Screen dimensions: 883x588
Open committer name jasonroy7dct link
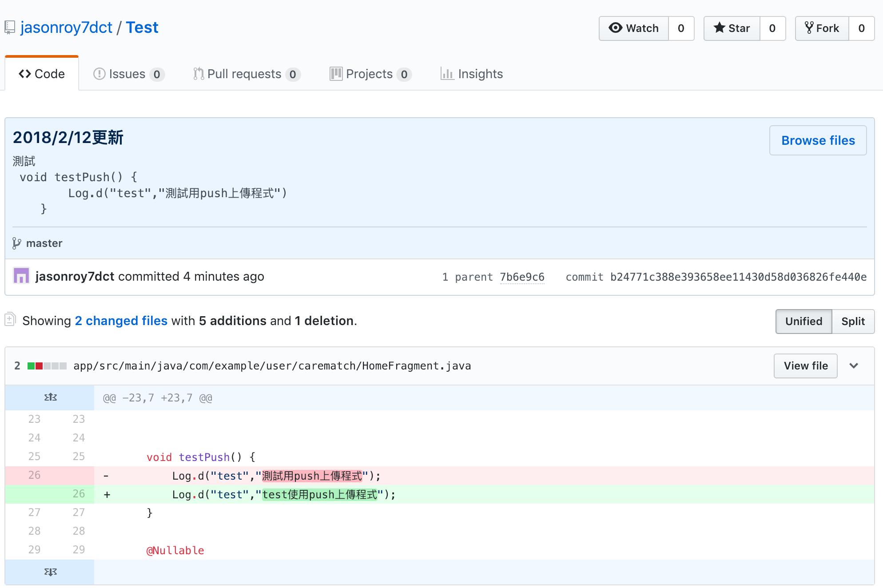tap(75, 276)
